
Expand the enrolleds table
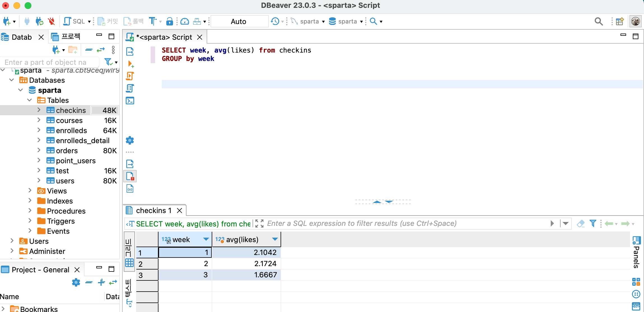(39, 130)
